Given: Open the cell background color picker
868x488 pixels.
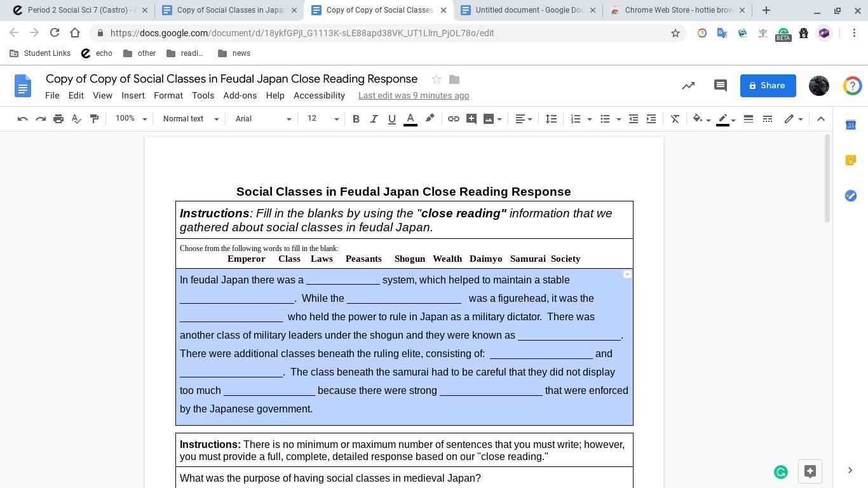Looking at the screenshot, I should coord(701,119).
